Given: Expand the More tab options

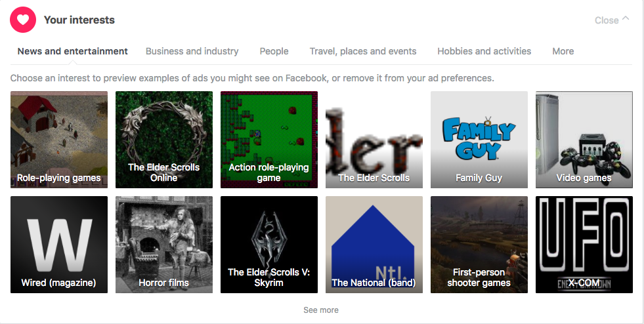Looking at the screenshot, I should 563,51.
